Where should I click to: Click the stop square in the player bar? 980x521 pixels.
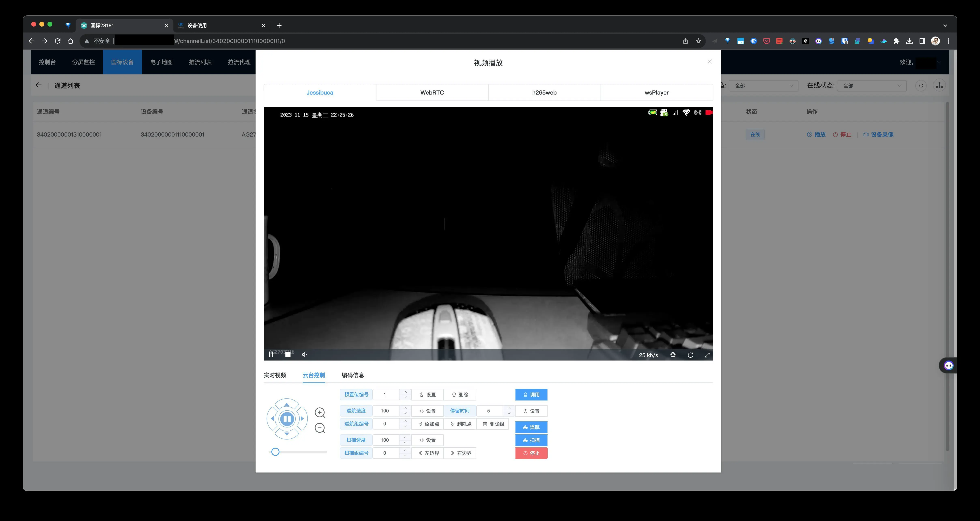288,355
